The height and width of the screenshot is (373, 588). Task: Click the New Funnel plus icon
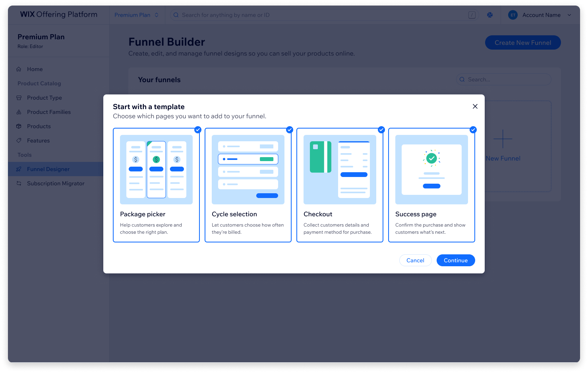503,139
